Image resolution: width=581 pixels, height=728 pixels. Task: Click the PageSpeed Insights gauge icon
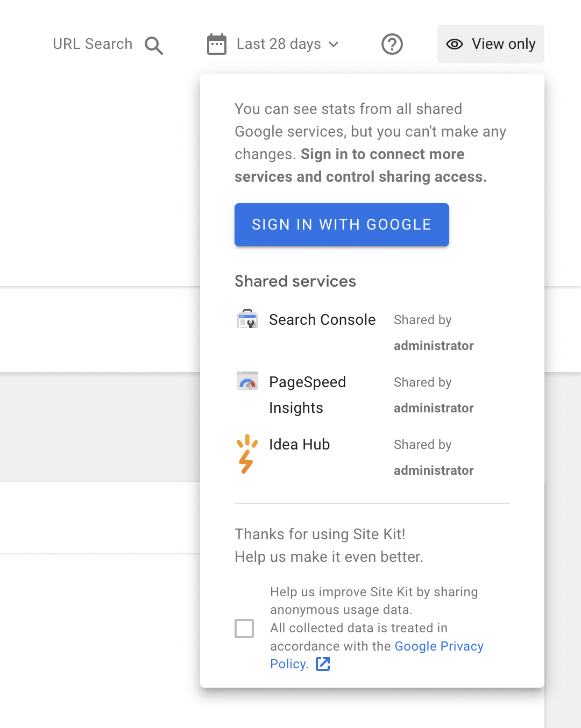(247, 381)
